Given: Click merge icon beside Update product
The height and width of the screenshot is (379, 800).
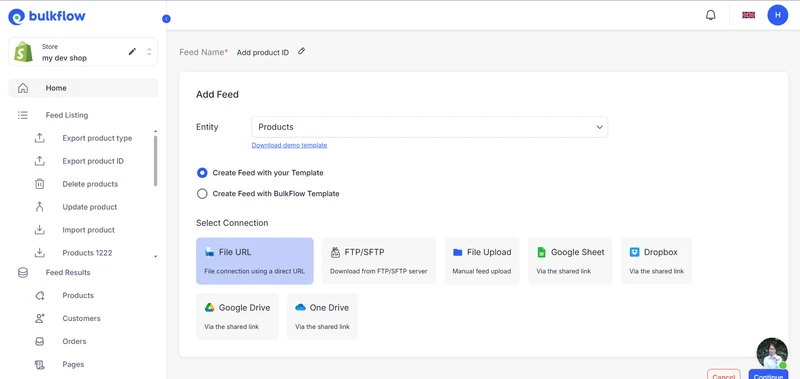Looking at the screenshot, I should (x=40, y=207).
